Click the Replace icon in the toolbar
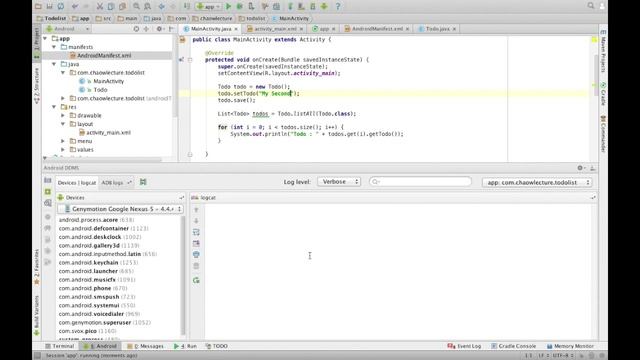 [x=147, y=7]
